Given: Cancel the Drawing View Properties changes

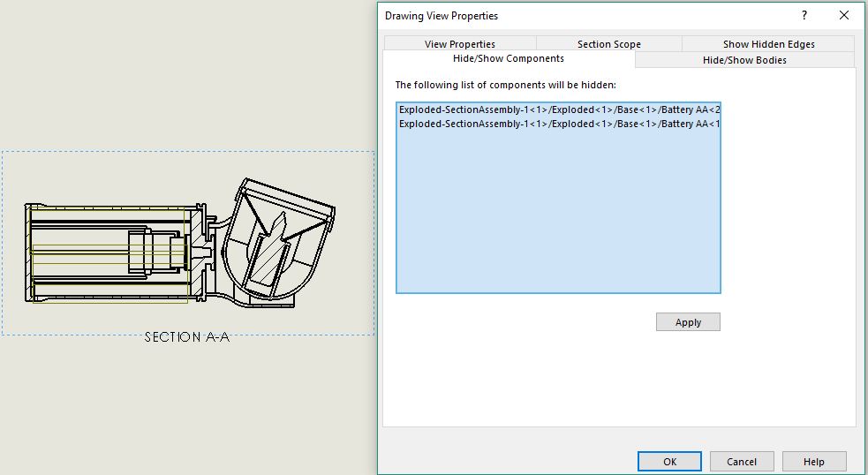Looking at the screenshot, I should coord(741,461).
